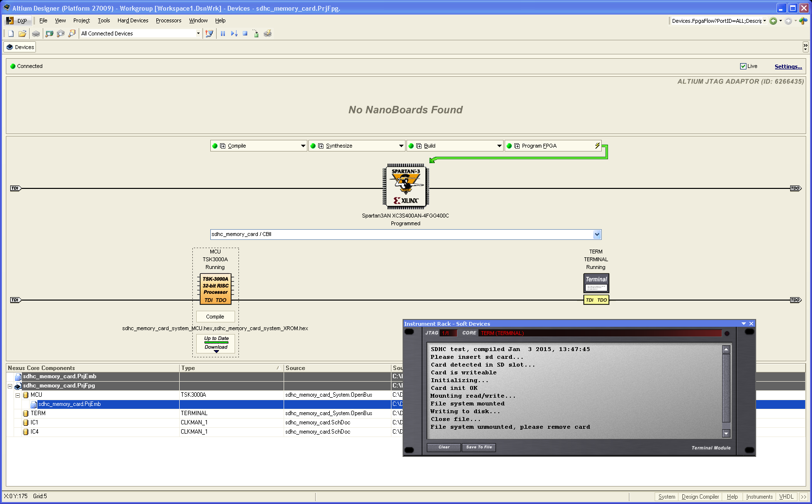
Task: Click the blue stop toolbar icon
Action: tap(245, 34)
